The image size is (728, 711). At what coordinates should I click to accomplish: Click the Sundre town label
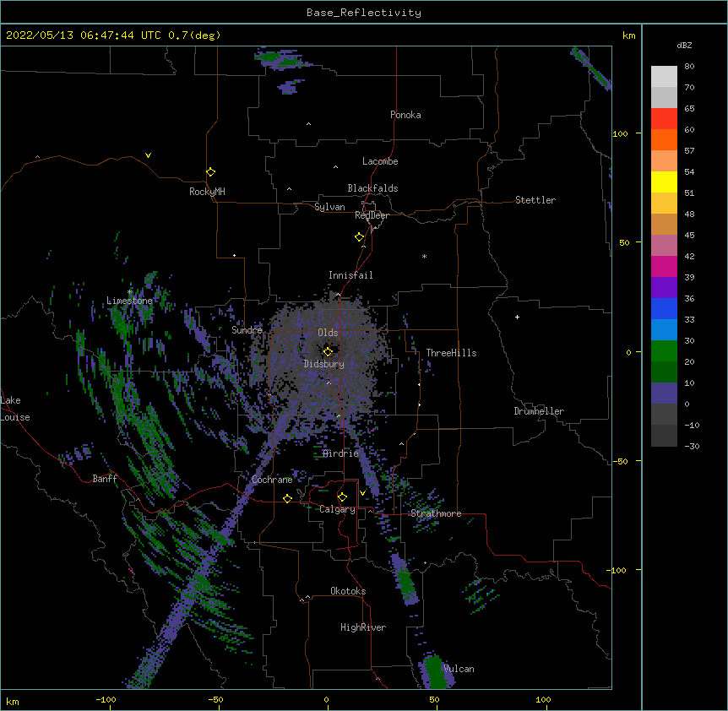[247, 330]
